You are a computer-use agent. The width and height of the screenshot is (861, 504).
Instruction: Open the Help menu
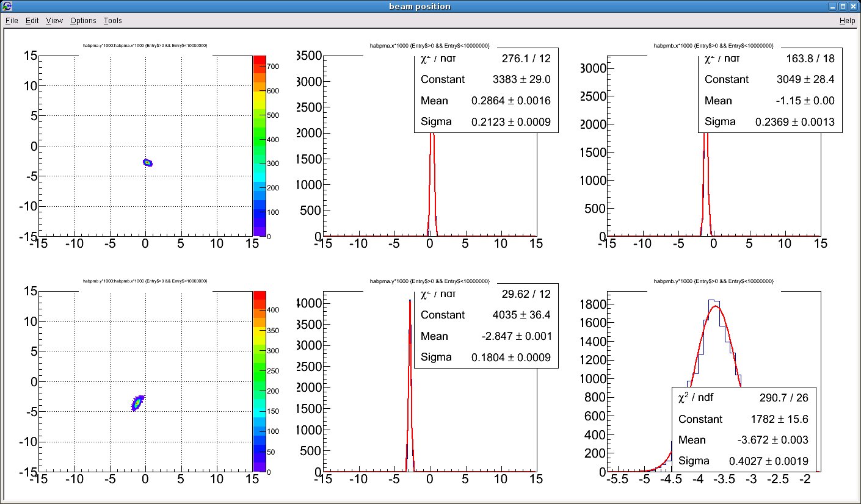(x=847, y=21)
